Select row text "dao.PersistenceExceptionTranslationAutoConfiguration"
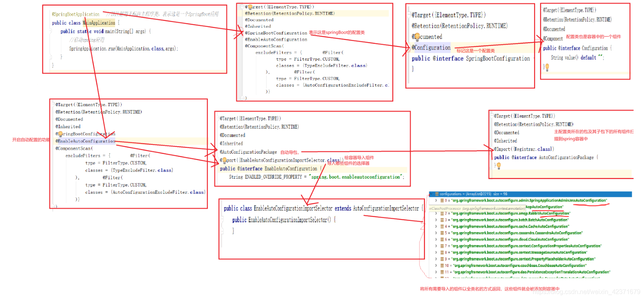 (566, 272)
